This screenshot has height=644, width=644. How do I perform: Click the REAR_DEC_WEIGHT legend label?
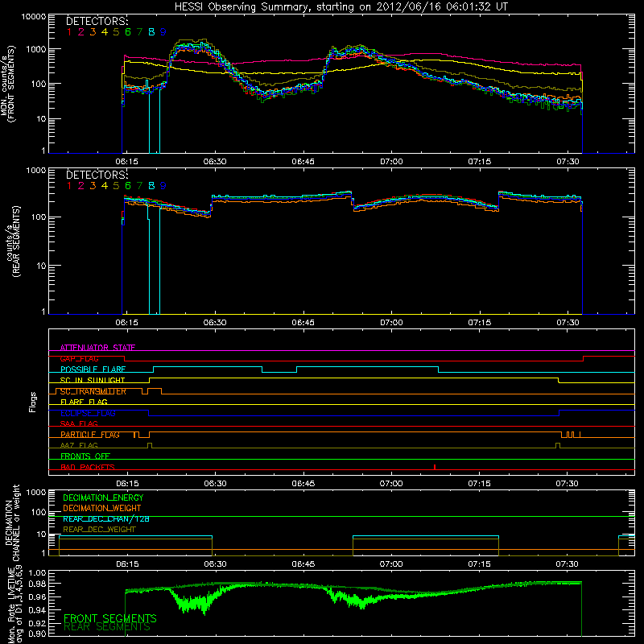(x=99, y=530)
